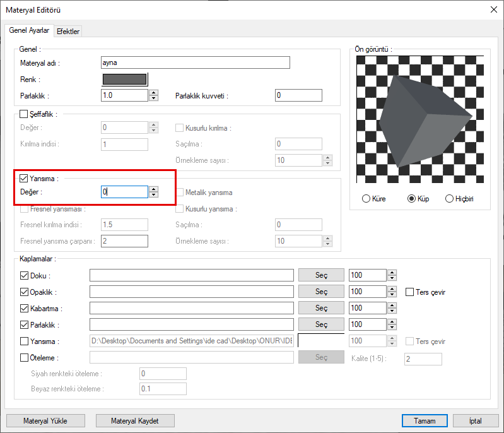This screenshot has height=433, width=504.
Task: Click Seç button for Doku map
Action: [321, 275]
